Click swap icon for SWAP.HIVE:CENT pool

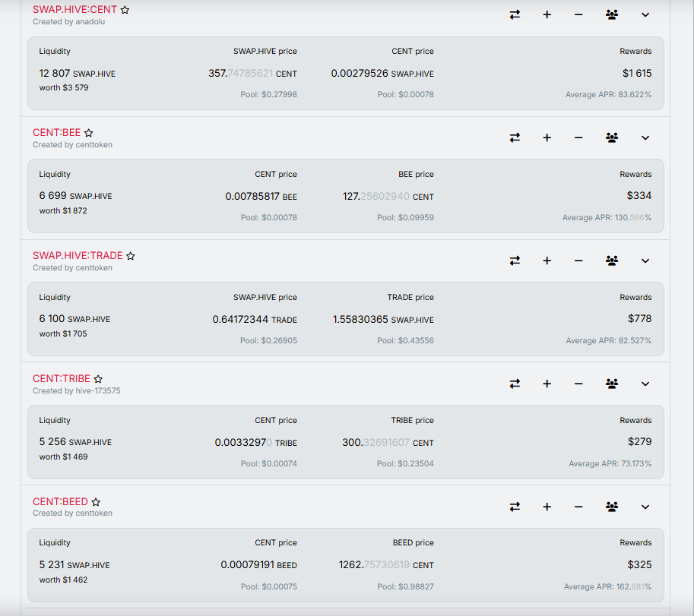pyautogui.click(x=515, y=14)
